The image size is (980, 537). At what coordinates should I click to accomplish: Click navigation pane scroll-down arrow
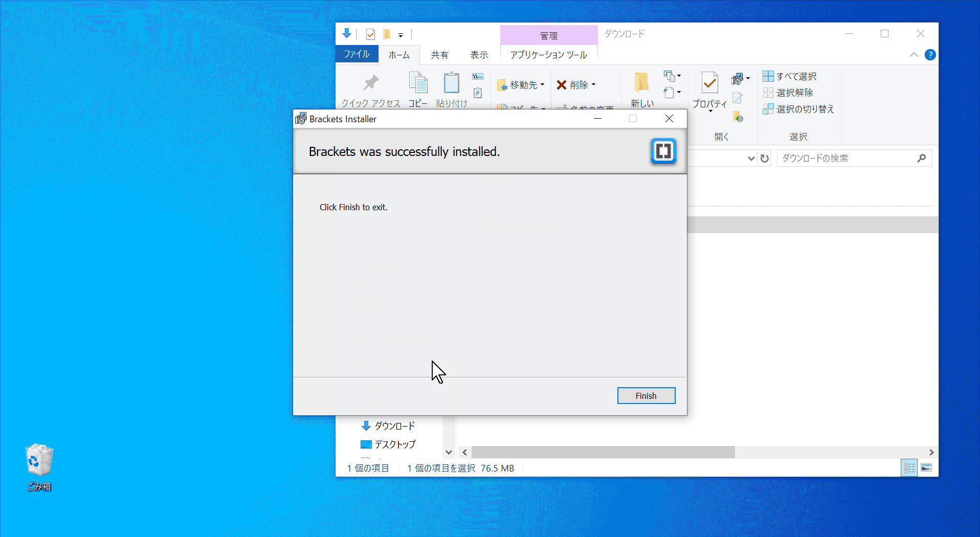click(449, 453)
